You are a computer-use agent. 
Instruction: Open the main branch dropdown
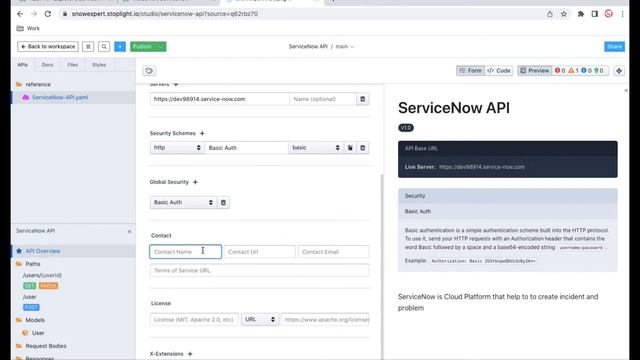point(345,47)
